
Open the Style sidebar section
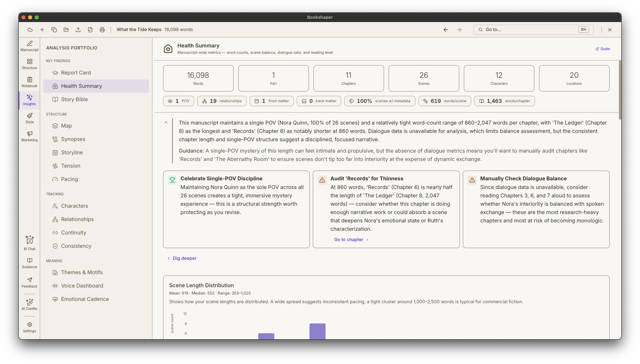(x=29, y=118)
